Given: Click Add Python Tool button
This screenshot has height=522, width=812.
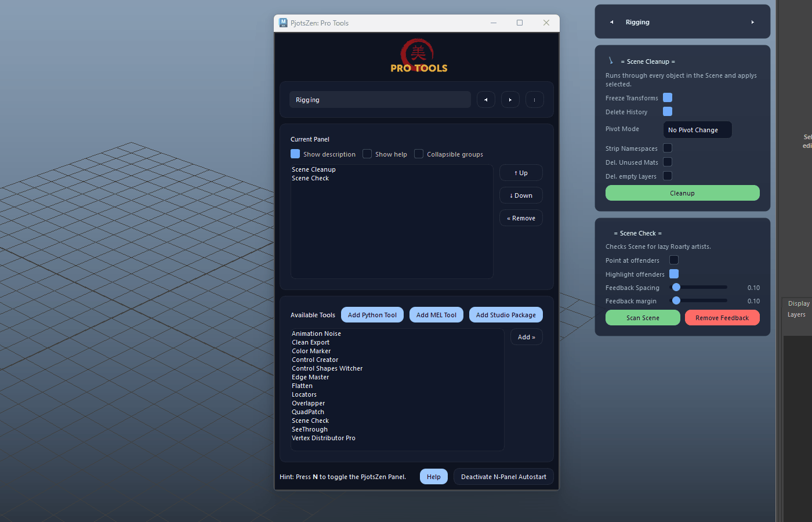Looking at the screenshot, I should coord(372,315).
